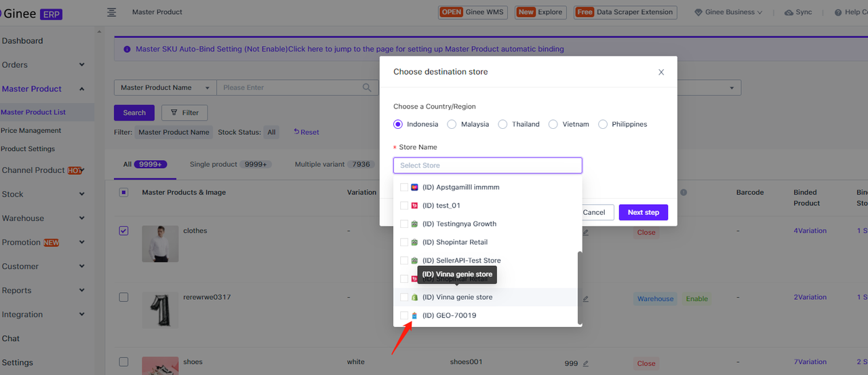Click the store list dropdown scrollbar
868x375 pixels.
point(579,288)
